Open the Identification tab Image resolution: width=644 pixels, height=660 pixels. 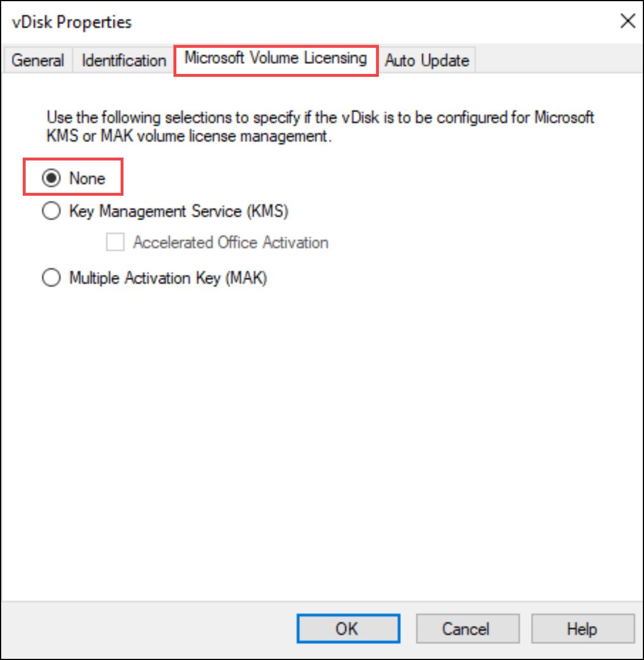pos(122,60)
